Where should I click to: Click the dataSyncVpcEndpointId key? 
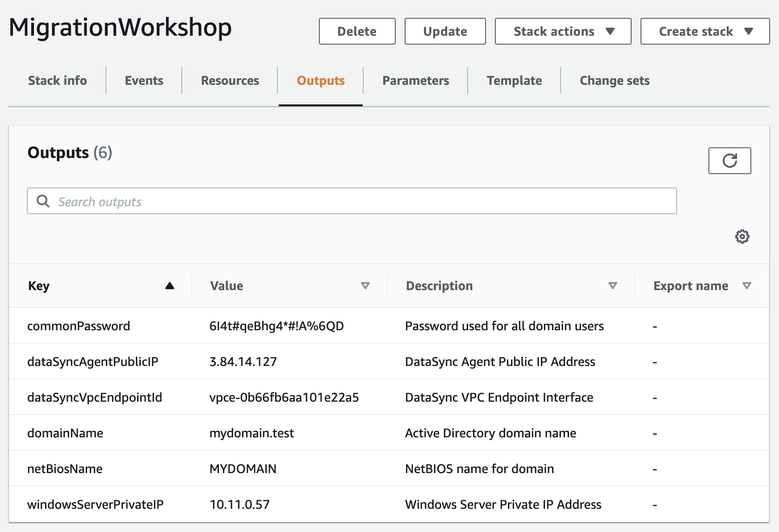pyautogui.click(x=95, y=397)
